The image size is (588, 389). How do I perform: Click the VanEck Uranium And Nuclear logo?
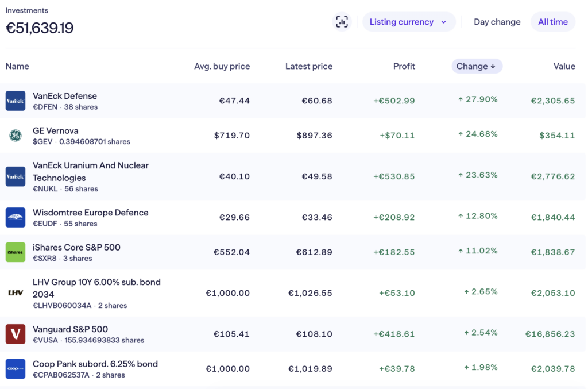pos(16,176)
